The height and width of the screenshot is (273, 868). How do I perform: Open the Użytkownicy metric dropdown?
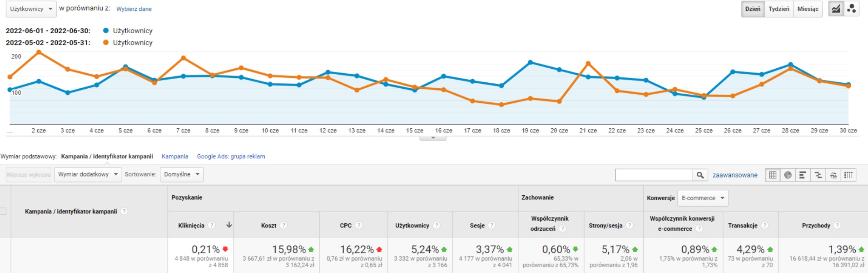(31, 9)
